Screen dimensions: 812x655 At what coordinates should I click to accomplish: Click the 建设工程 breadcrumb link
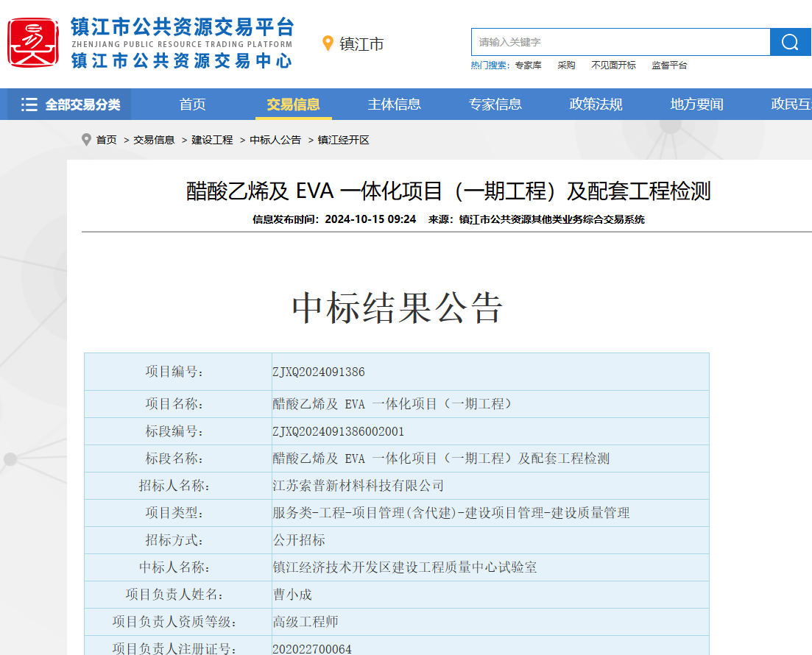click(212, 140)
